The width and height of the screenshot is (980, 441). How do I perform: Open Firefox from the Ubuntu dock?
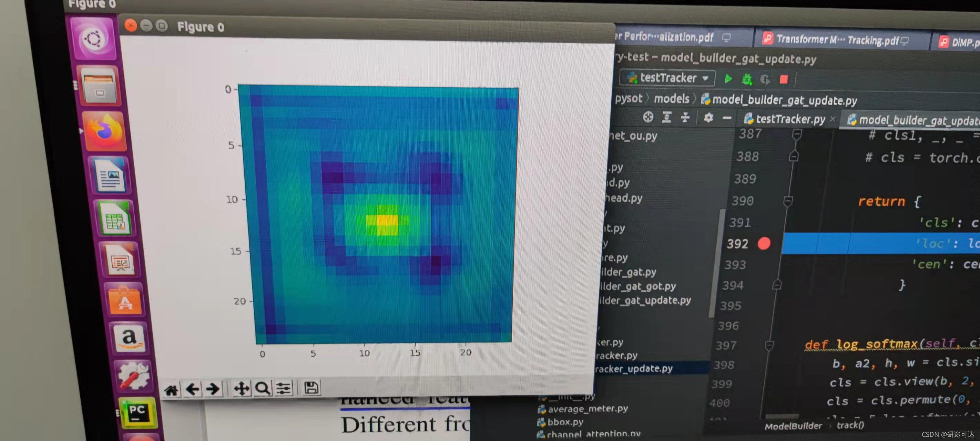tap(104, 131)
